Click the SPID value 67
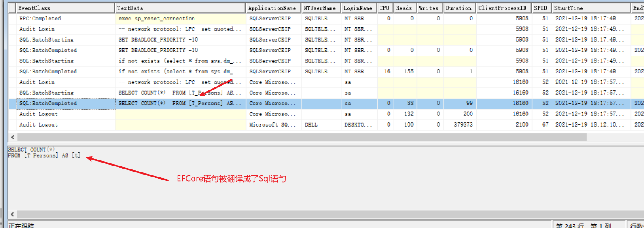 click(x=545, y=125)
